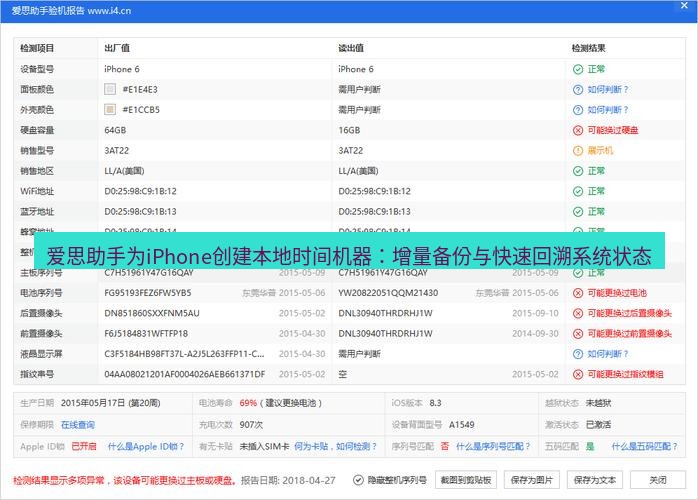Viewport: 698px width, 500px height.
Task: Click fingerprint serial 04AA08021201AF0004026AEB661371DF
Action: pos(185,374)
